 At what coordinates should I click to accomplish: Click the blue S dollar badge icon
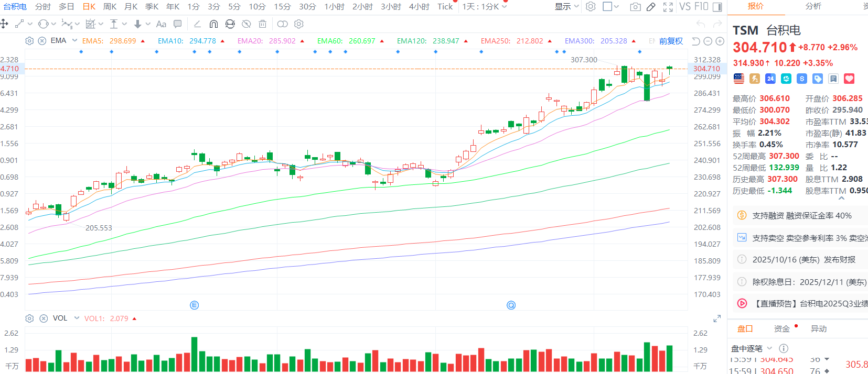point(802,79)
